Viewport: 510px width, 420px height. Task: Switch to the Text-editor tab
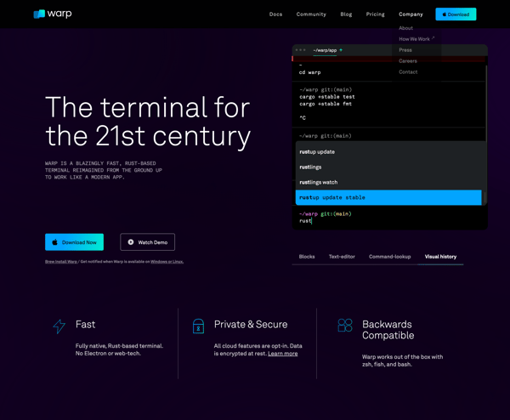[342, 257]
